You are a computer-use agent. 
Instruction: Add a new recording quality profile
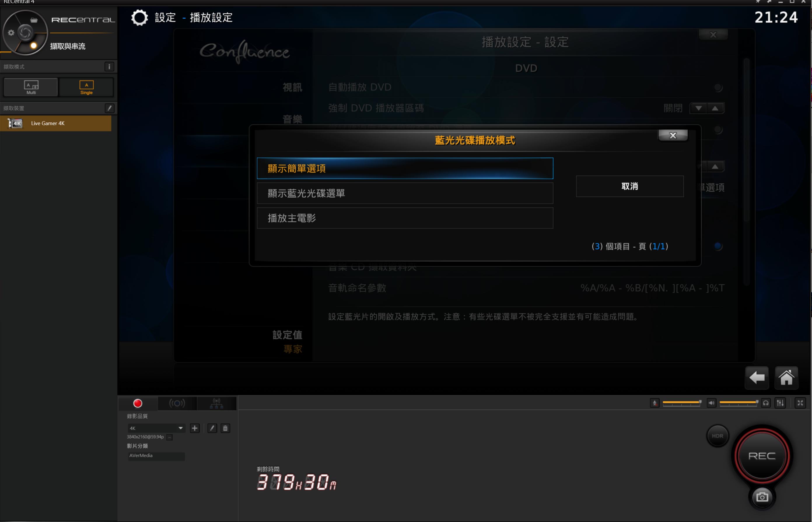195,428
